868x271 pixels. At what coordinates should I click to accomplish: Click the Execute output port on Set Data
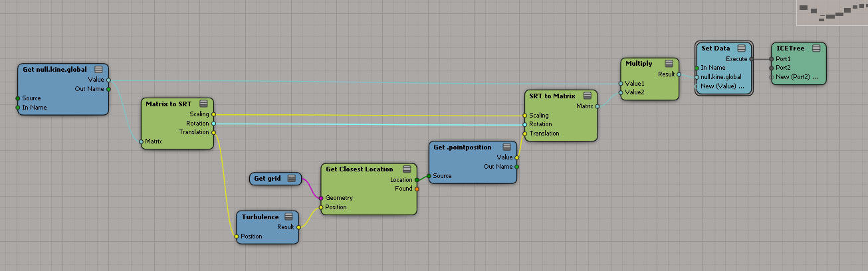751,58
